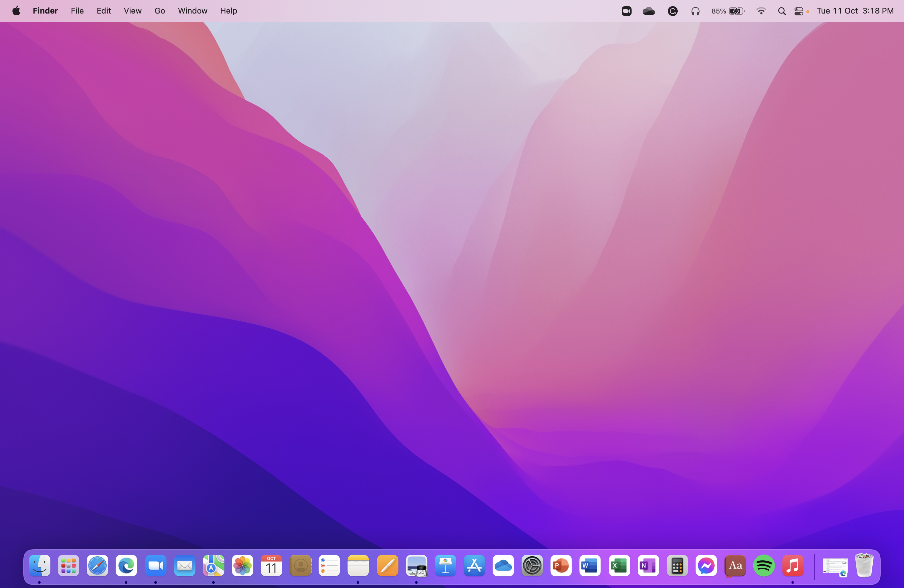Open the Go menu

(160, 11)
